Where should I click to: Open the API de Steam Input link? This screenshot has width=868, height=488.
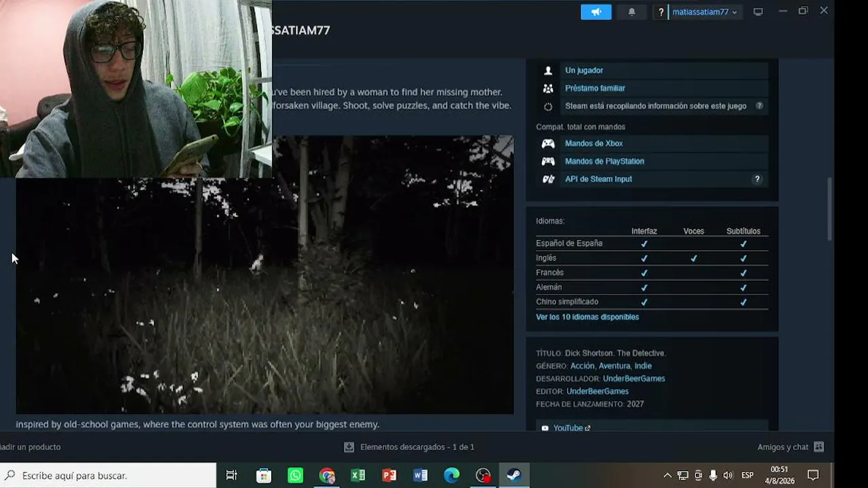click(598, 179)
